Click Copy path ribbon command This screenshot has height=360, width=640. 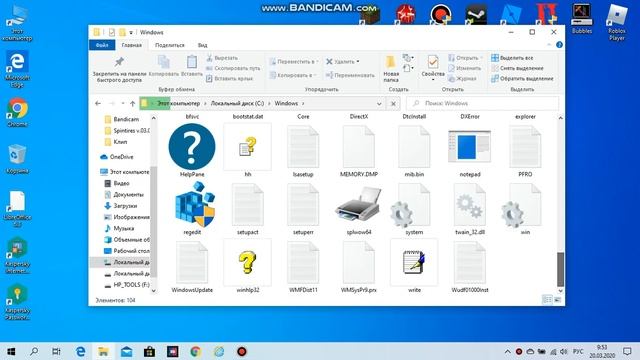233,68
